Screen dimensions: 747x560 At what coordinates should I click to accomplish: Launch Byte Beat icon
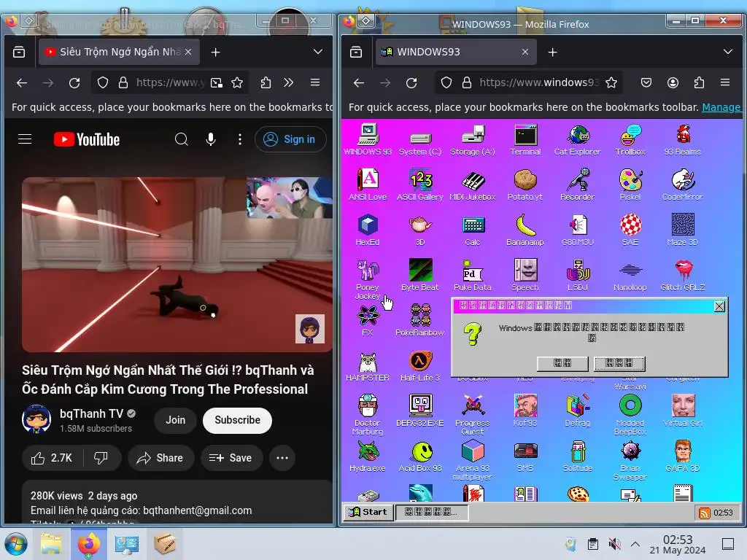click(420, 275)
